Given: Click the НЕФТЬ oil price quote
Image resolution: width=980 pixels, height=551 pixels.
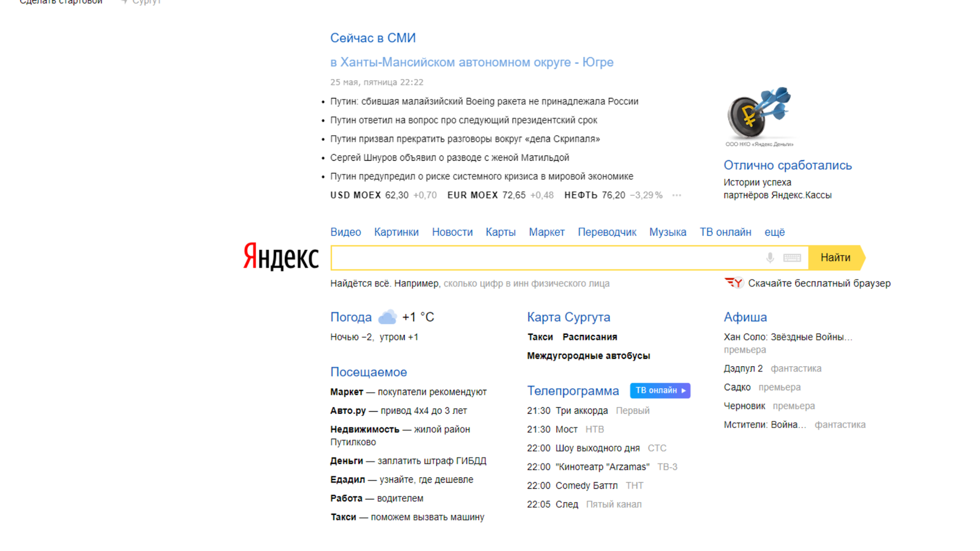Looking at the screenshot, I should [613, 195].
